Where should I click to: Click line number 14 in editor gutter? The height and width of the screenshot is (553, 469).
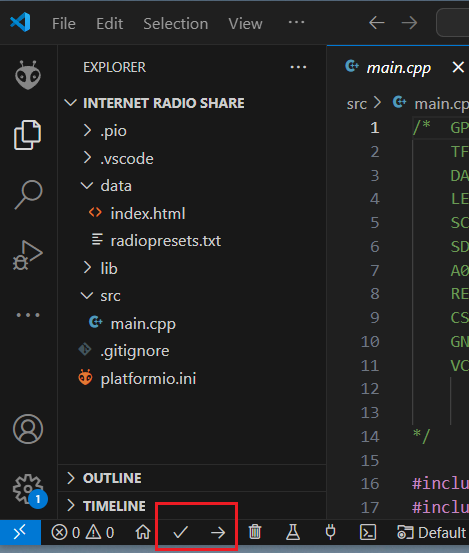point(370,437)
